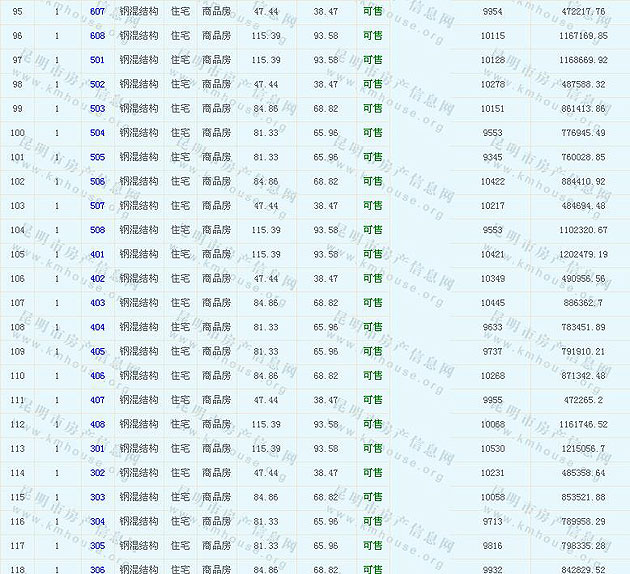Select total price 1215056.7 cell
630x574 pixels.
coord(578,449)
